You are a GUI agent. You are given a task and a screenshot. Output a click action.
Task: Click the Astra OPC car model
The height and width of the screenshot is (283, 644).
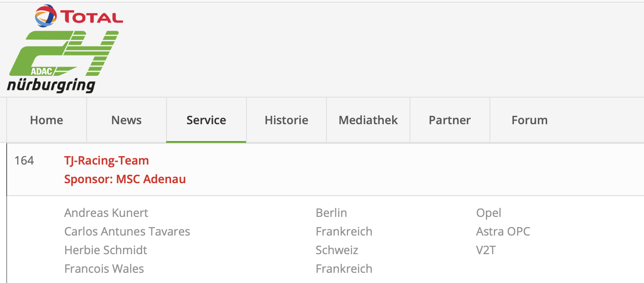503,232
